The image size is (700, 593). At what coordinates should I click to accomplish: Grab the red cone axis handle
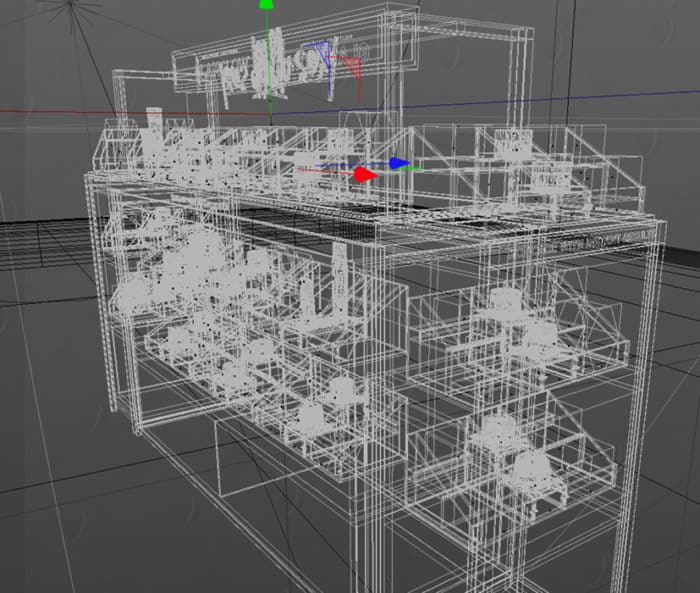(365, 174)
